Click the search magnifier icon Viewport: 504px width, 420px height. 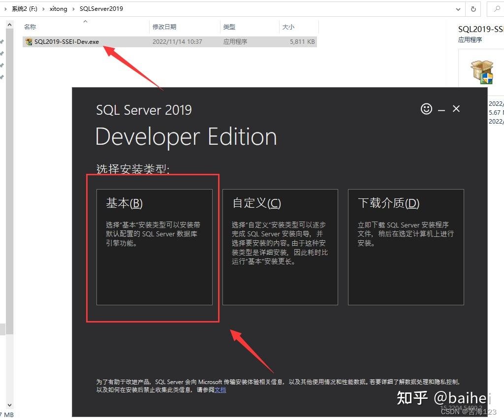coord(497,9)
